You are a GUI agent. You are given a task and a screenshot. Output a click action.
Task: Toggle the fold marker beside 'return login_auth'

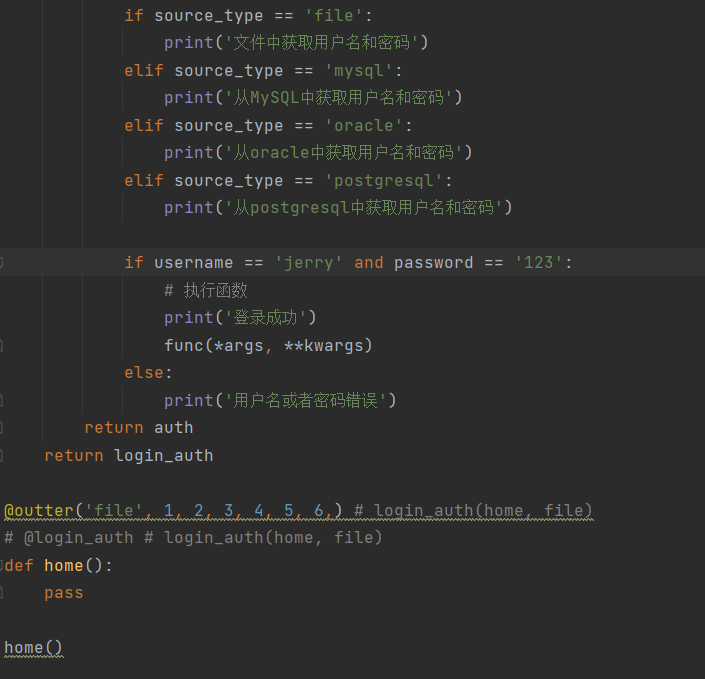point(1,455)
